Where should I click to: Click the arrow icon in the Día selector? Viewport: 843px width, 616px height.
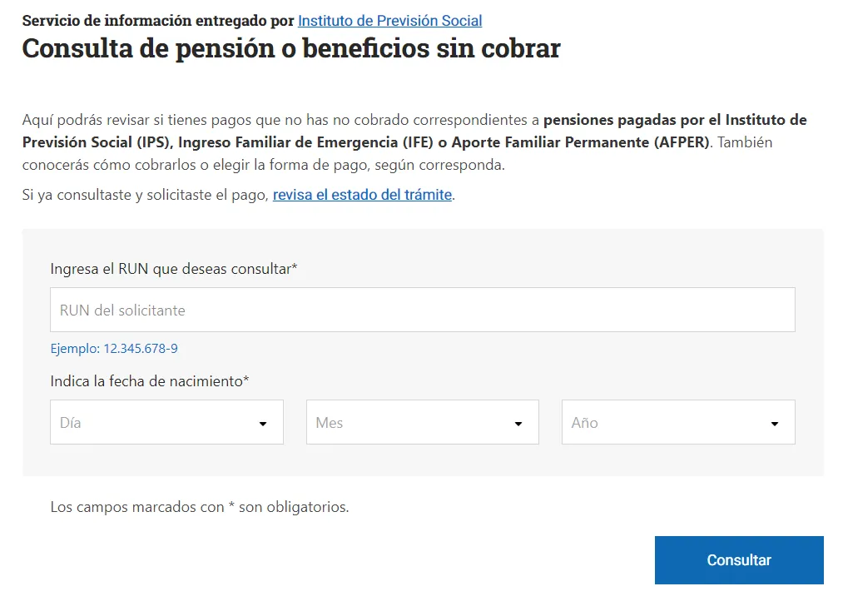coord(263,424)
